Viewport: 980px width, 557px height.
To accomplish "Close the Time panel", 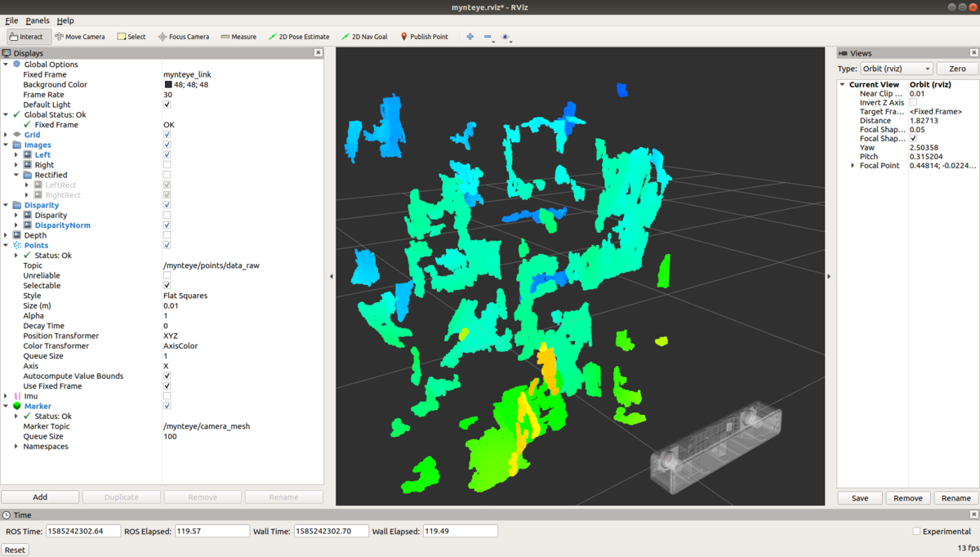I will (973, 515).
